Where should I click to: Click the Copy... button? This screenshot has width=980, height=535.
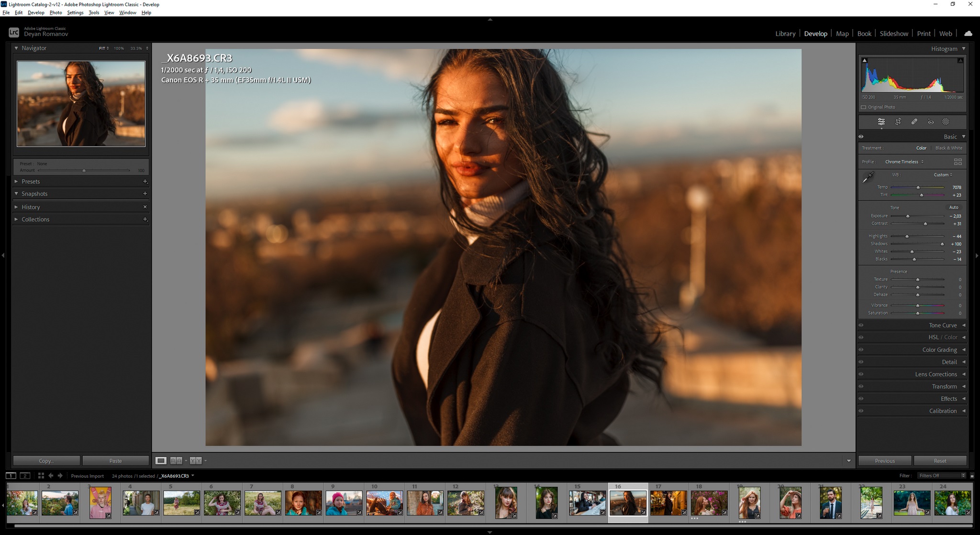(46, 461)
